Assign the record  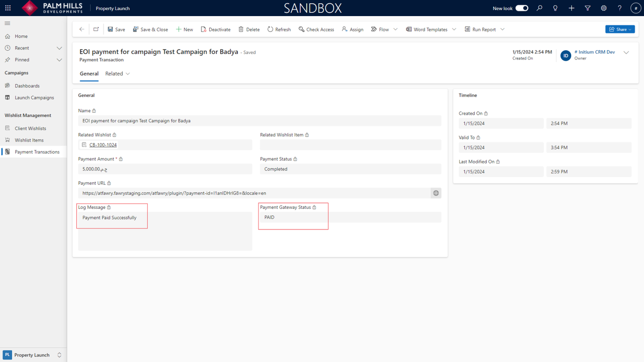point(352,29)
